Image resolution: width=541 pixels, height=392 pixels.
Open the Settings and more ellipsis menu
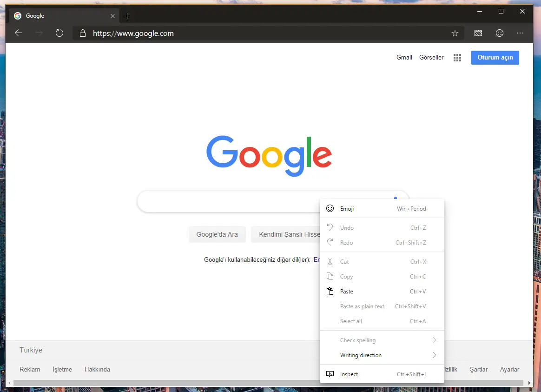(520, 33)
